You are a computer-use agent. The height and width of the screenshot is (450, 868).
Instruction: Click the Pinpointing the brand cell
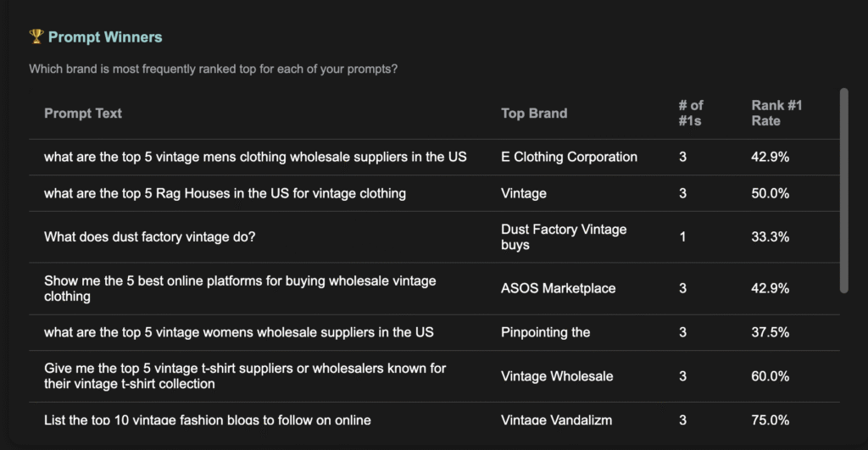pyautogui.click(x=545, y=332)
